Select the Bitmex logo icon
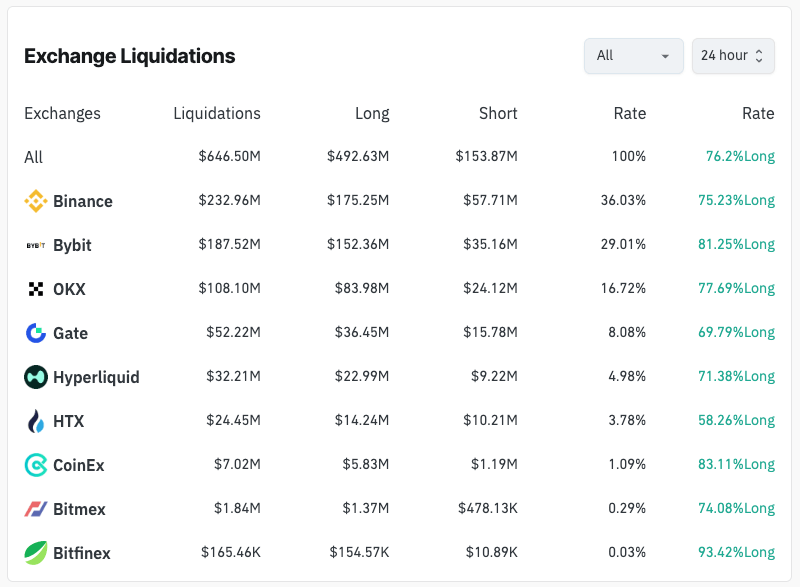 click(x=35, y=509)
